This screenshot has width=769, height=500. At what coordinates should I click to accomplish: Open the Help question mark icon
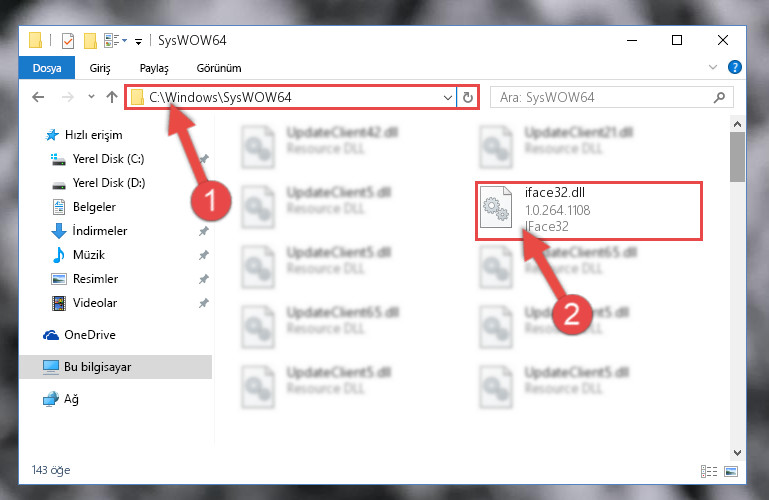734,67
